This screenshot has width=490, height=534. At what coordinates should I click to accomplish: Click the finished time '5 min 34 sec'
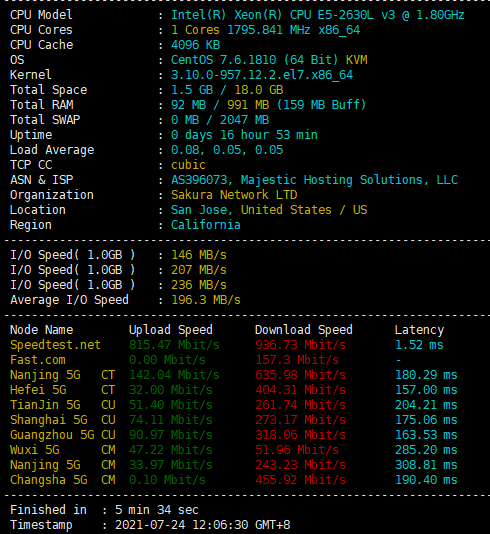pyautogui.click(x=157, y=509)
